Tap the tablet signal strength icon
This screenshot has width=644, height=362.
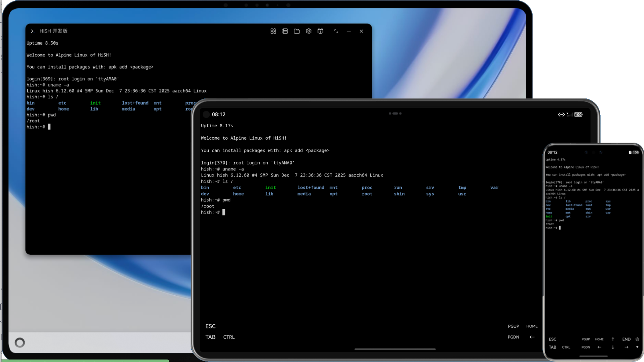[x=569, y=115]
